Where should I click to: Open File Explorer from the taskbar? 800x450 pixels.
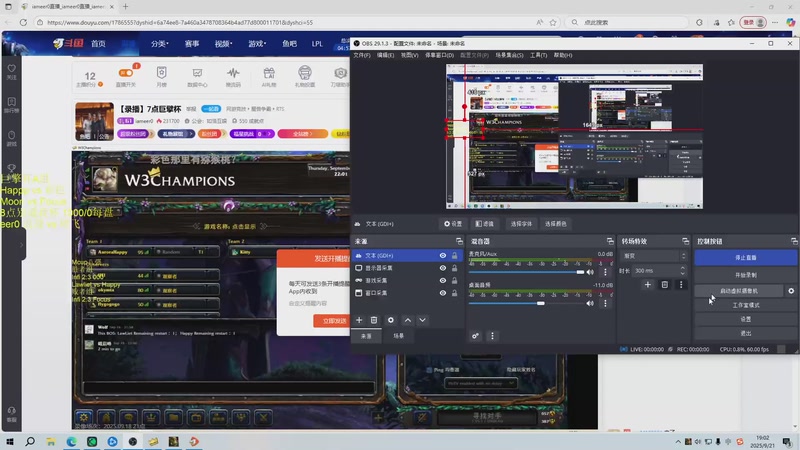(51, 441)
